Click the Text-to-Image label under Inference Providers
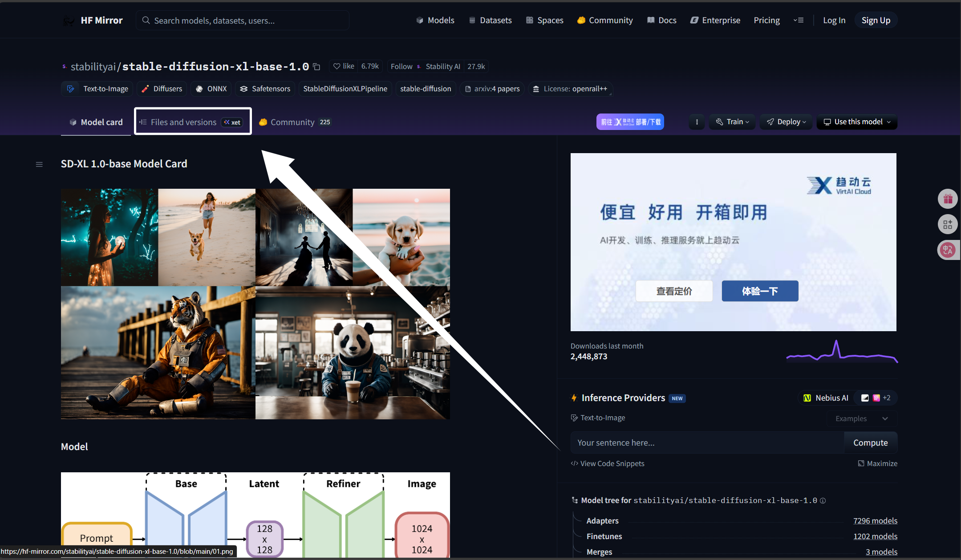This screenshot has width=961, height=560. point(598,418)
